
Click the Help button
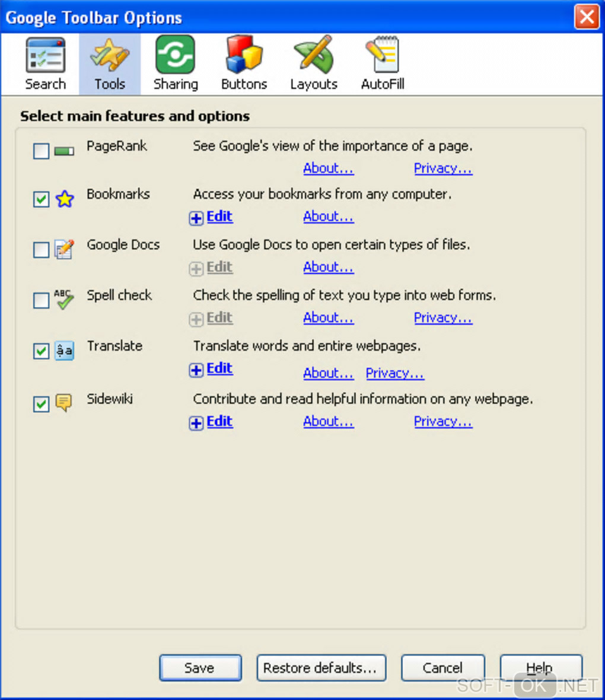click(x=541, y=668)
